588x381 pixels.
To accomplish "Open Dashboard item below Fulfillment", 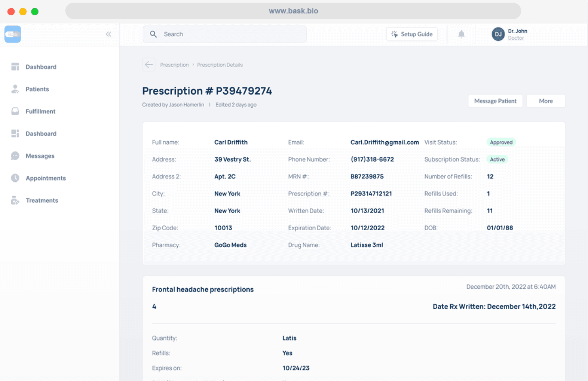I will pos(41,134).
